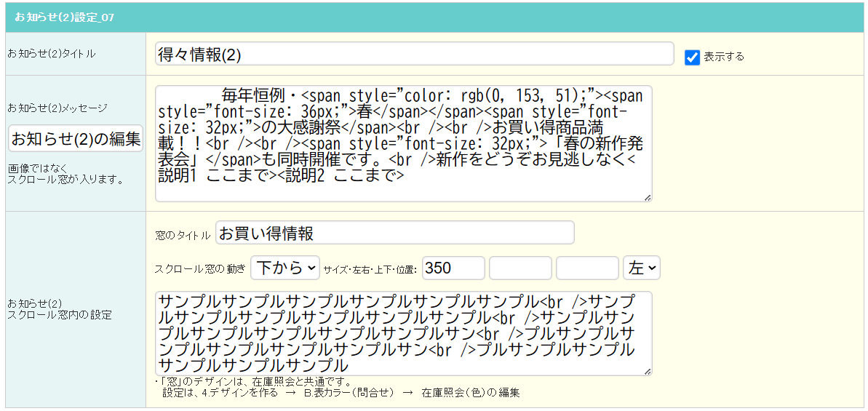
Task: Focus the 得々情報(2) title input field
Action: tap(415, 55)
